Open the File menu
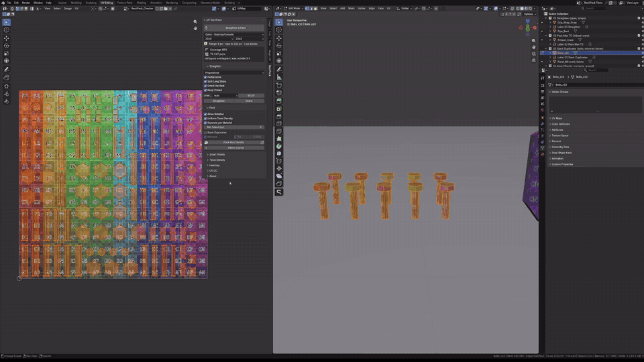The width and height of the screenshot is (644, 362). (9, 3)
